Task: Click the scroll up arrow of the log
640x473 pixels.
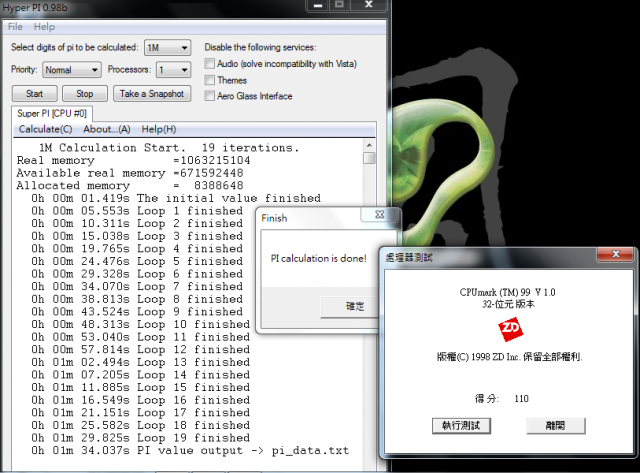Action: pyautogui.click(x=369, y=145)
